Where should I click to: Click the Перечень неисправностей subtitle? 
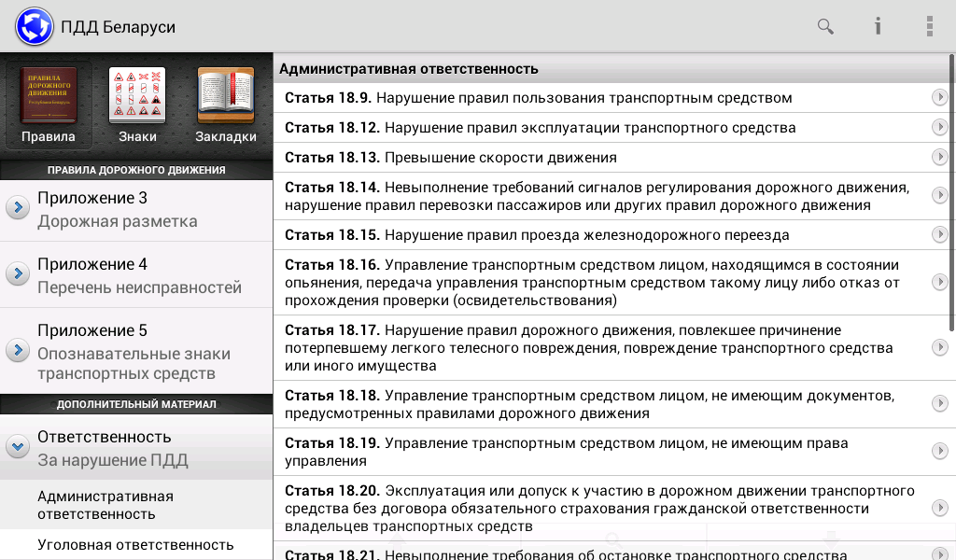coord(140,287)
